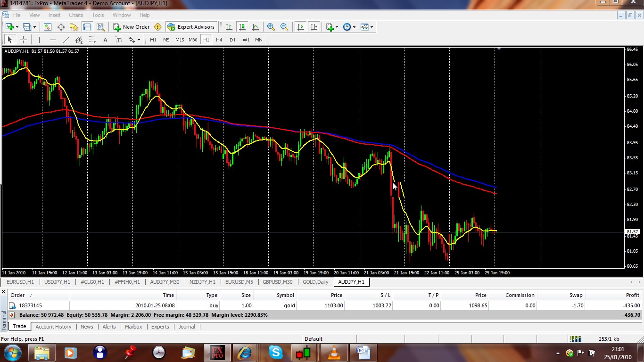The width and height of the screenshot is (644, 362).
Task: Open a new chart window icon
Action: [x=9, y=27]
